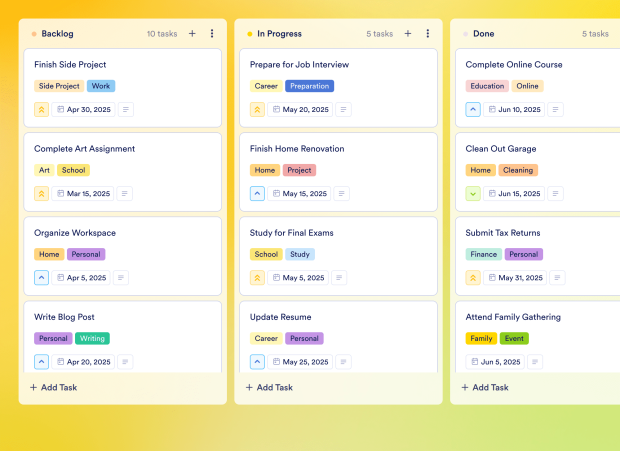620x451 pixels.
Task: Click the In Progress column heading
Action: [x=279, y=34]
